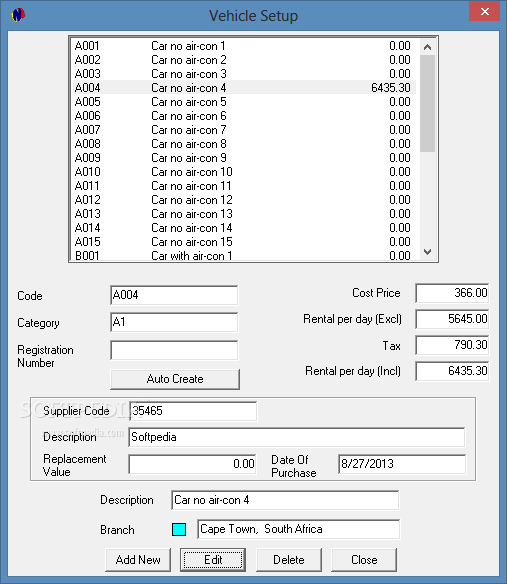507x584 pixels.
Task: Click the Edit button
Action: (213, 560)
